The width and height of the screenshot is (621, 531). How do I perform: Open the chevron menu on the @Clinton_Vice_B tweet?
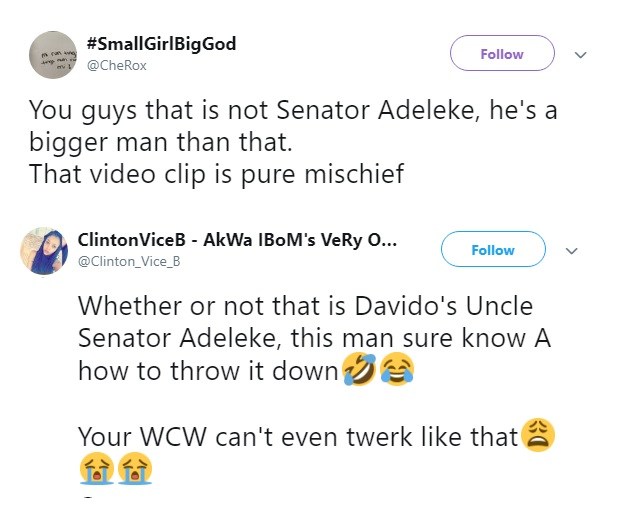[571, 250]
